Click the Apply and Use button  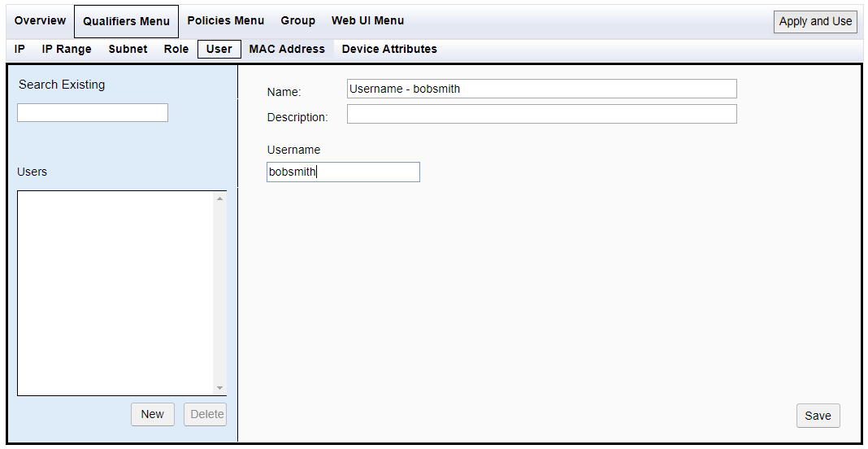815,22
